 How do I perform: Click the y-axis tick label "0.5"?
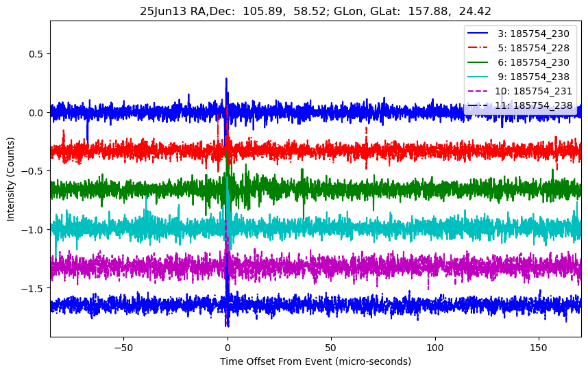point(37,54)
